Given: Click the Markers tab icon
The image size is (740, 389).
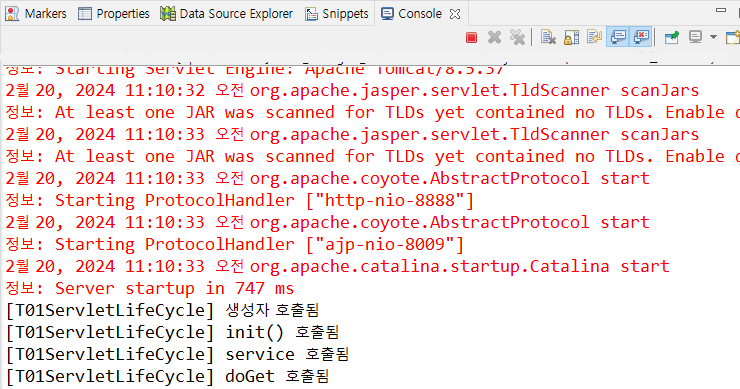Looking at the screenshot, I should coord(12,14).
